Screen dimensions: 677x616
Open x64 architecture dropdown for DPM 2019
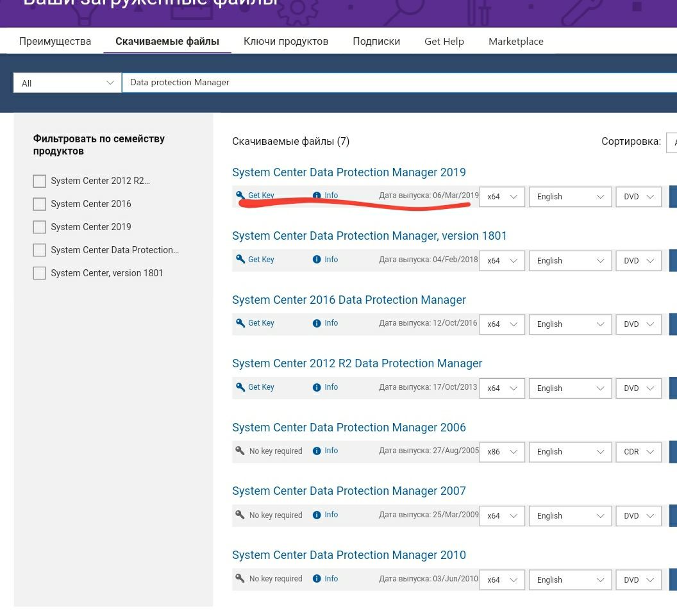pos(502,196)
